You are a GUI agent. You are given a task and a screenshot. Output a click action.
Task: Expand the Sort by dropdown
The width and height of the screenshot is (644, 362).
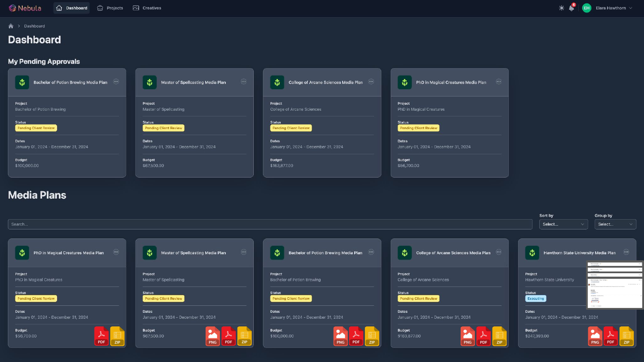(563, 224)
